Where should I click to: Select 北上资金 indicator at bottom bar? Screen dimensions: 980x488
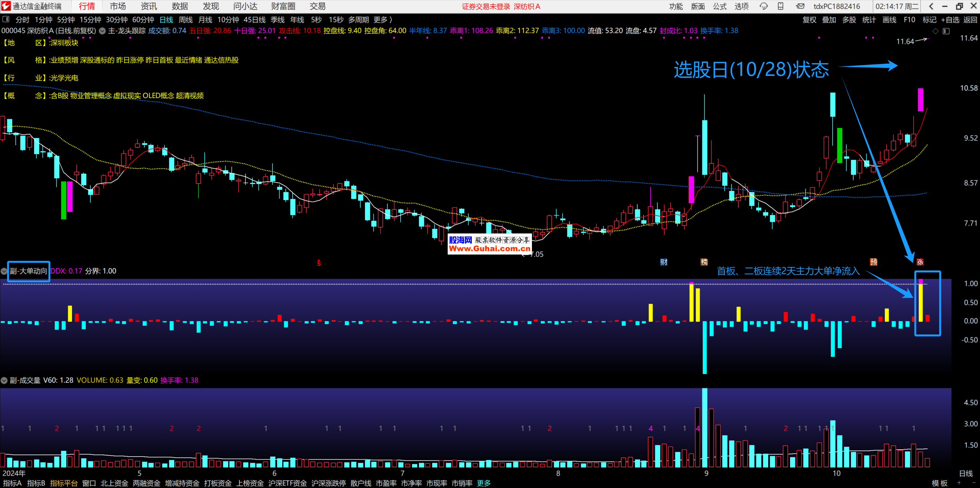click(114, 483)
